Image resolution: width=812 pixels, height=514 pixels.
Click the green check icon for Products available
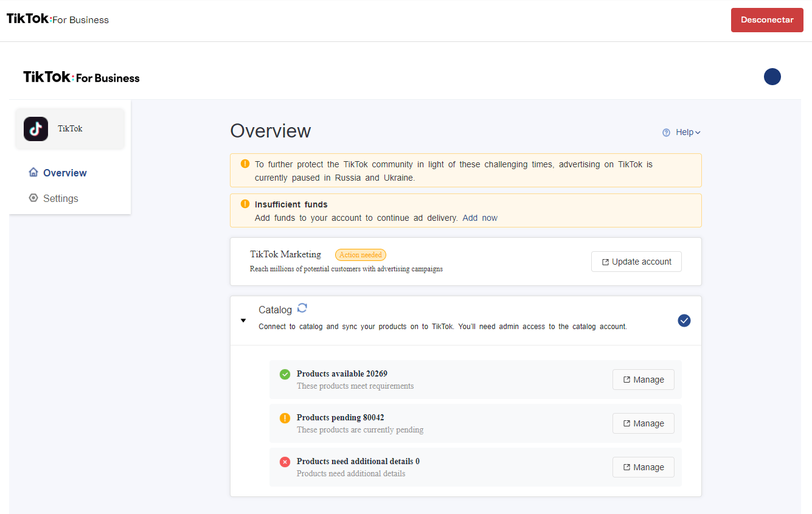[x=285, y=374]
